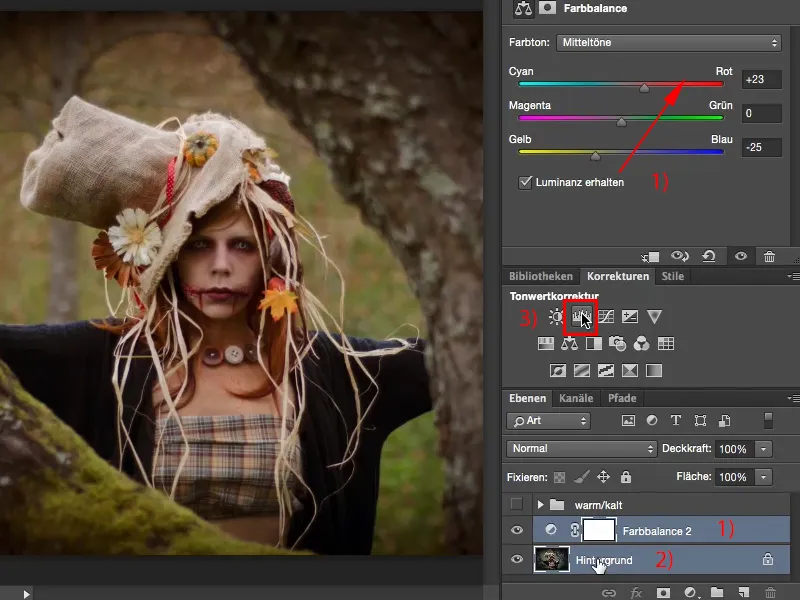800x600 pixels.
Task: Add a Hue/Saturation adjustment
Action: (x=545, y=343)
